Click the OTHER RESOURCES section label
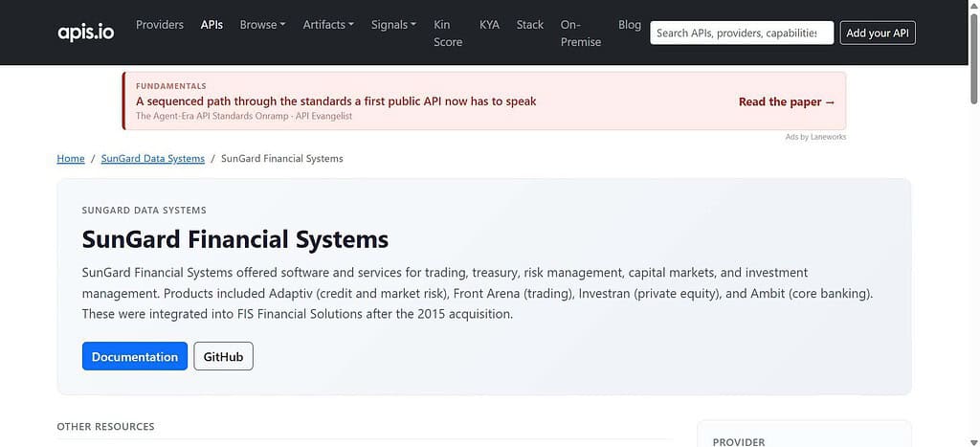Screen dimensions: 980x447 (x=105, y=426)
